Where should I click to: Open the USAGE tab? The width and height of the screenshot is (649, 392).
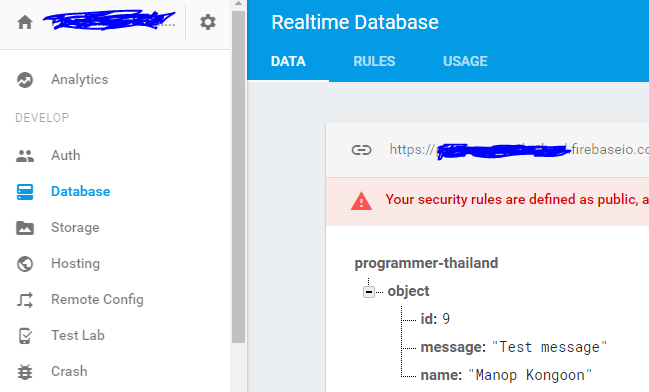(x=465, y=61)
